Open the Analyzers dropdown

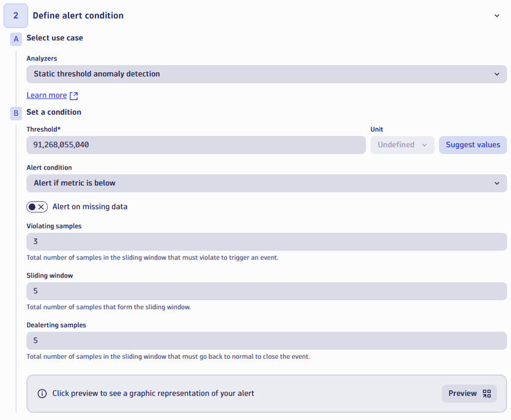pyautogui.click(x=266, y=74)
